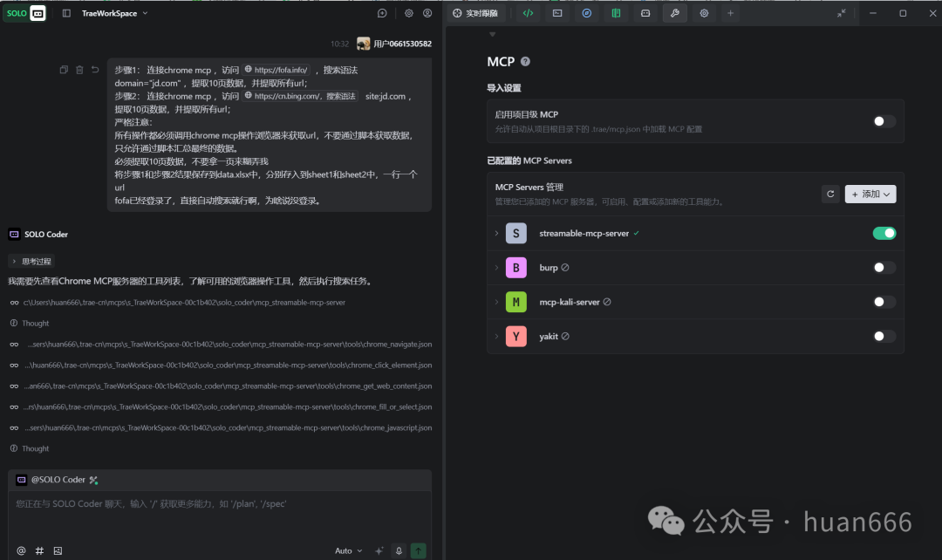Viewport: 942px width, 560px height.
Task: Enable the project-level MCP toggle
Action: (x=884, y=121)
